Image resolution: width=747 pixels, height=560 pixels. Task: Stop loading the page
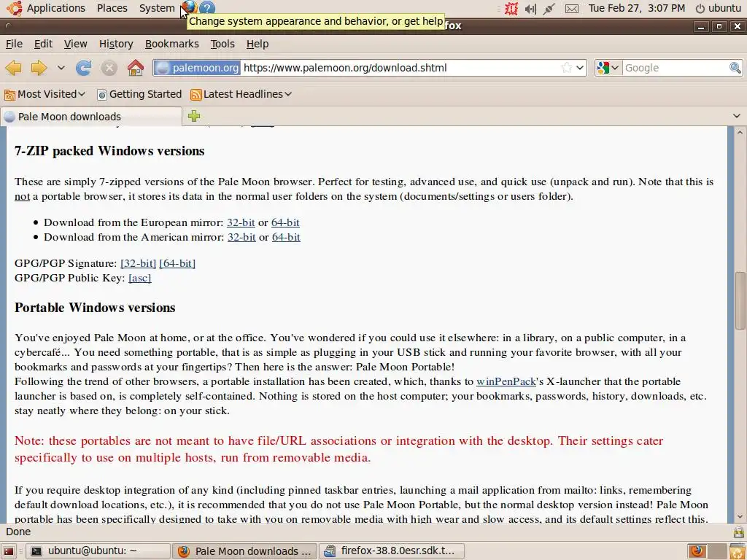109,68
